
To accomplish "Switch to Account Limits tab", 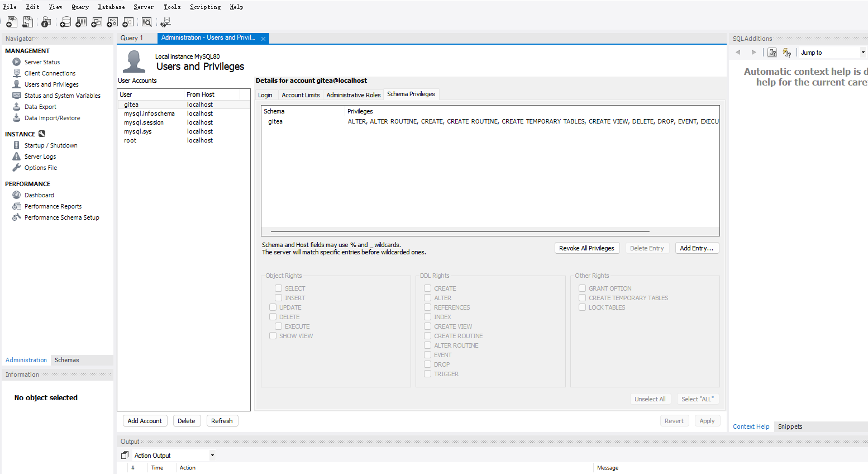I will [x=301, y=95].
